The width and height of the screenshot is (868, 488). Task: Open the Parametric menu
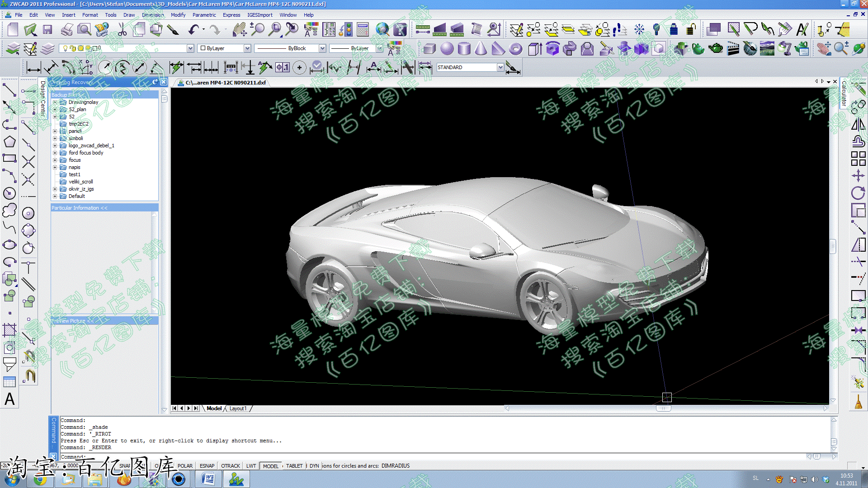click(x=204, y=15)
